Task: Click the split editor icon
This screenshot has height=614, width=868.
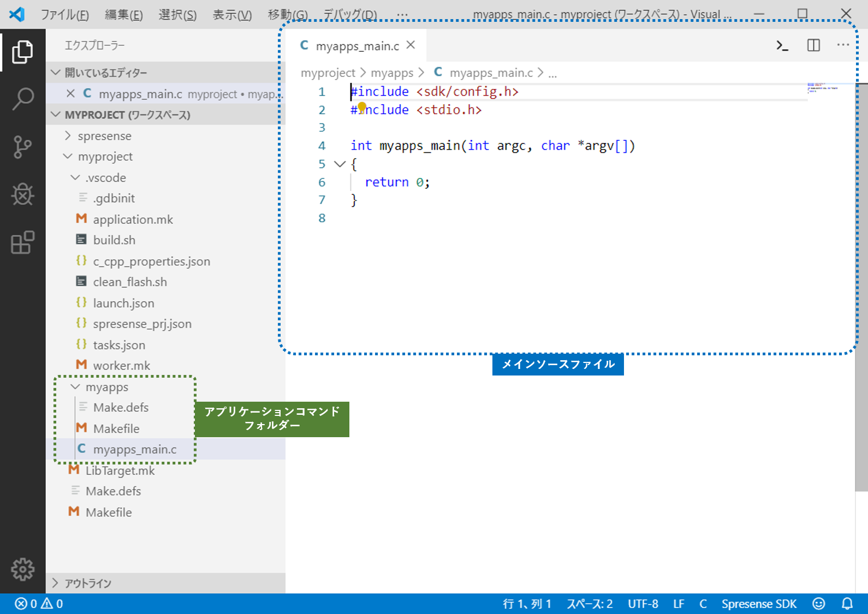Action: pos(813,46)
